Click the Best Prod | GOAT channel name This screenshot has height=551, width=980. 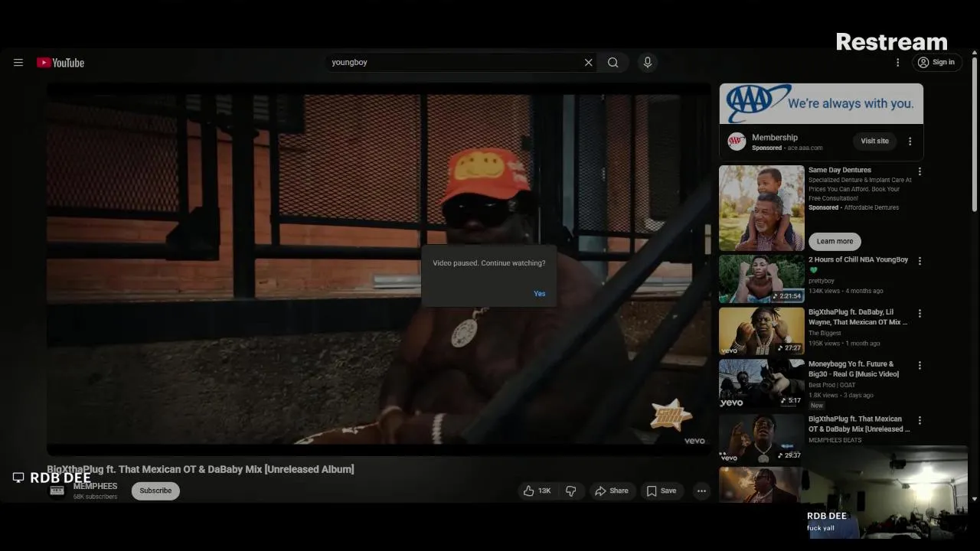831,385
